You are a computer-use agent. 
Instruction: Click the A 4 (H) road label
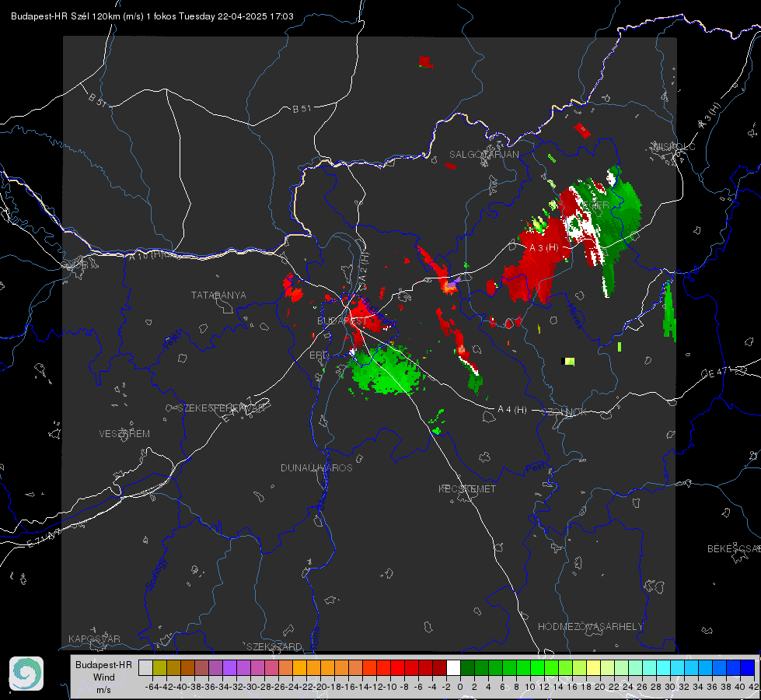click(x=512, y=410)
